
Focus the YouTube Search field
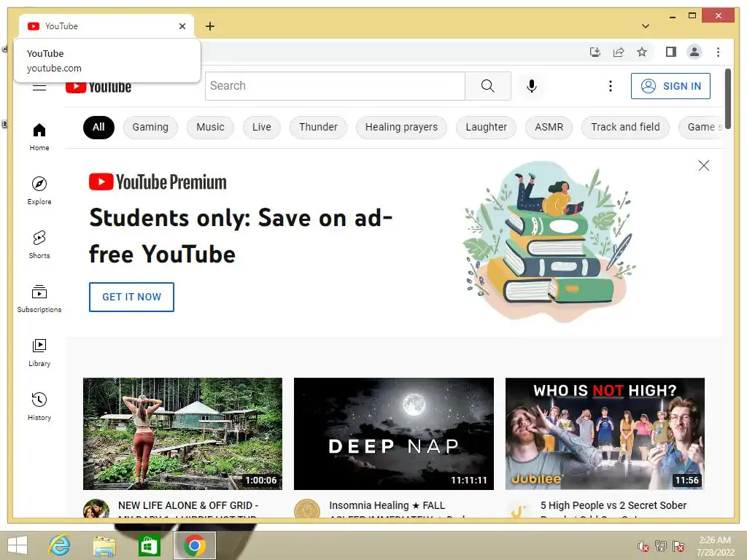[335, 86]
